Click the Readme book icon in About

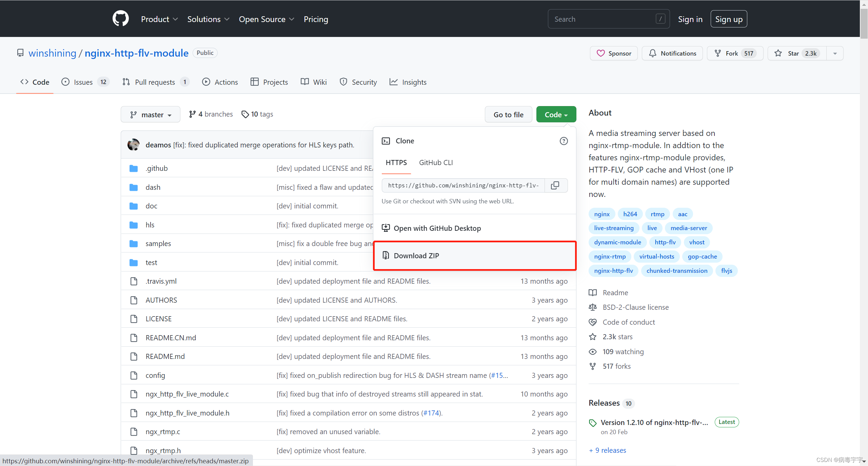593,293
